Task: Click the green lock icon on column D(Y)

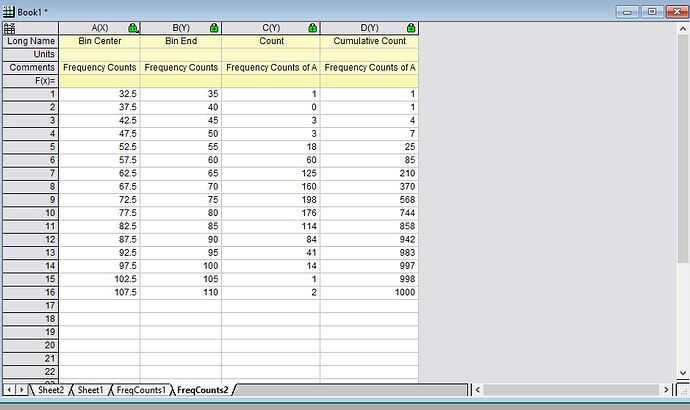Action: (411, 28)
